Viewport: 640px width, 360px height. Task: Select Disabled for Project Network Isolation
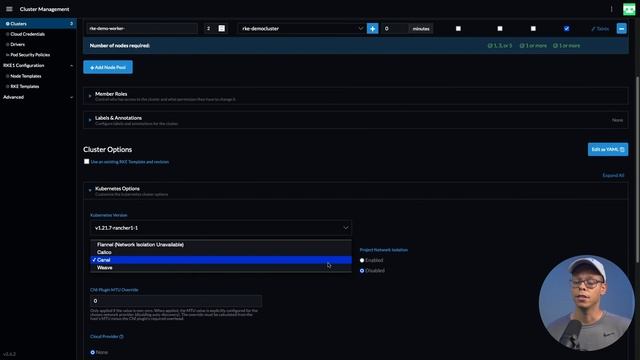(362, 271)
